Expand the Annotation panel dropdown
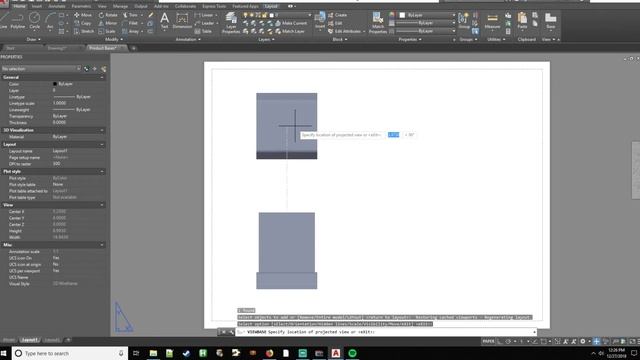 coord(188,40)
